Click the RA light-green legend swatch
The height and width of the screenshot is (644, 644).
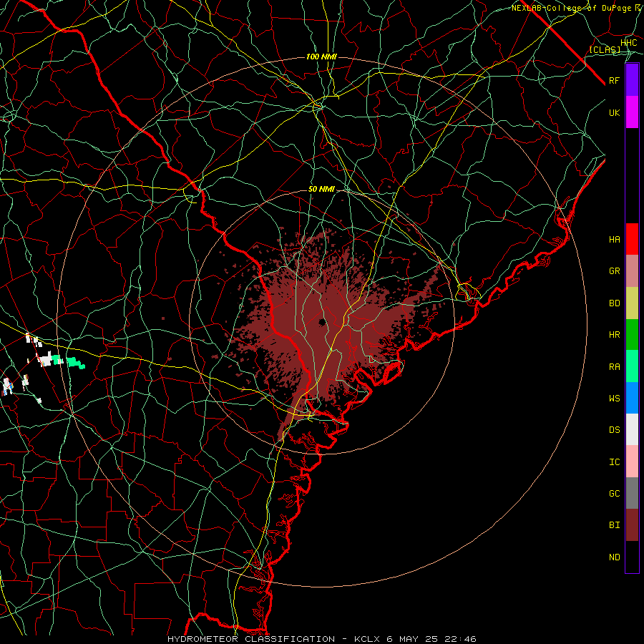coord(632,366)
